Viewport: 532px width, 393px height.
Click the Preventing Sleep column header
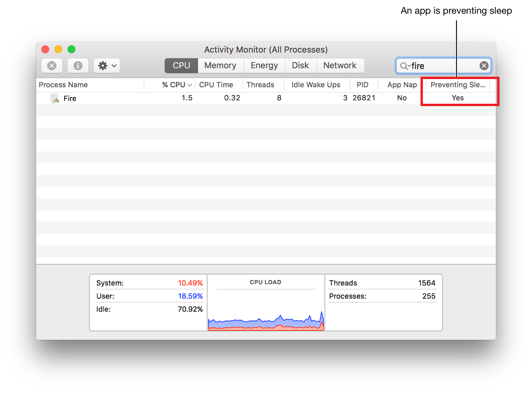458,85
